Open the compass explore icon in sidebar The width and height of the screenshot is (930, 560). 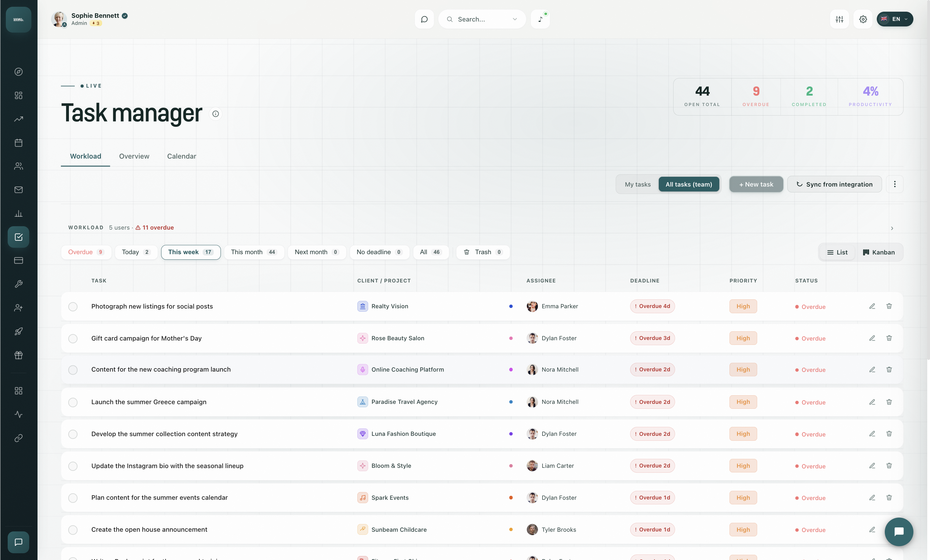[18, 72]
